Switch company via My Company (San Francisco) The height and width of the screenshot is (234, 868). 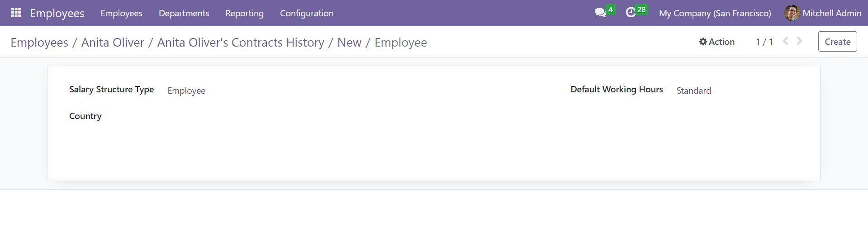coord(715,13)
